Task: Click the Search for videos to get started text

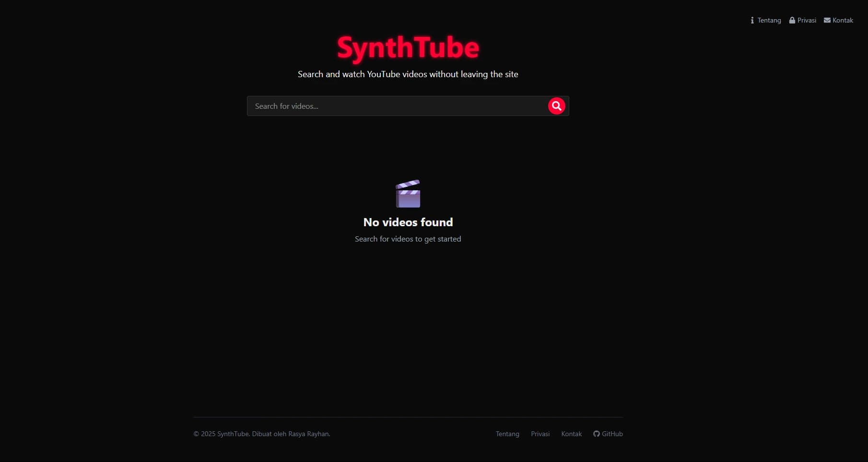Action: [x=408, y=239]
